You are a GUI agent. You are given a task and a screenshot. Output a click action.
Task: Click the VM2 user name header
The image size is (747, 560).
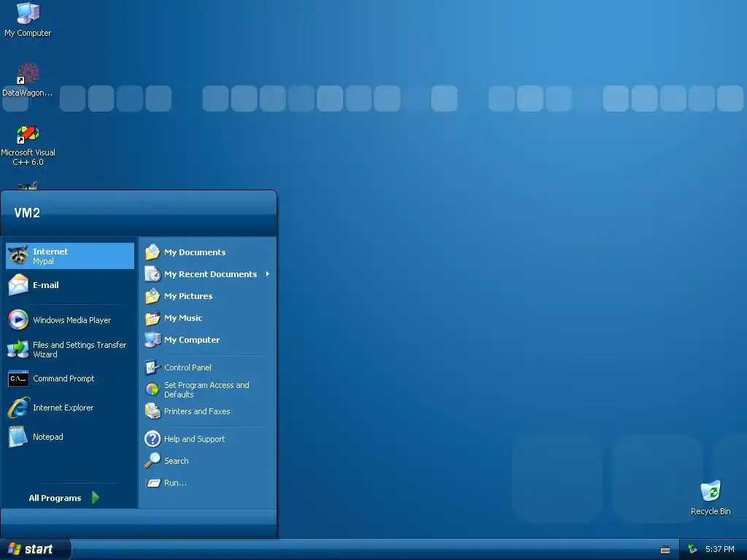27,213
